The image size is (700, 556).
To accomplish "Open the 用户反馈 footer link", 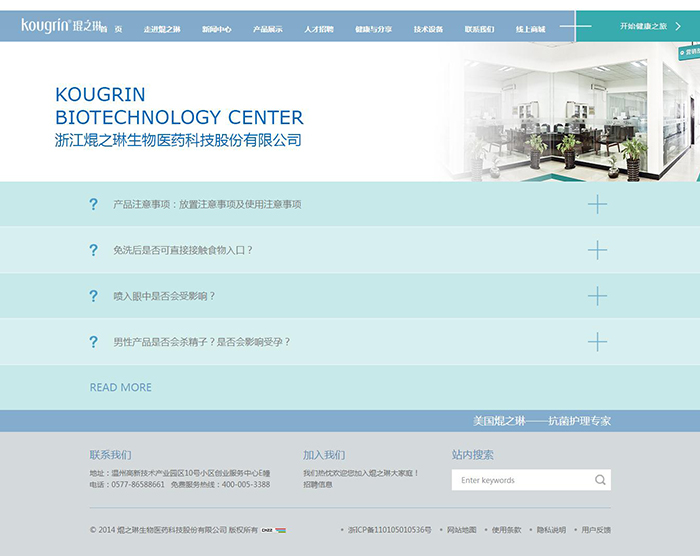I will tap(596, 530).
